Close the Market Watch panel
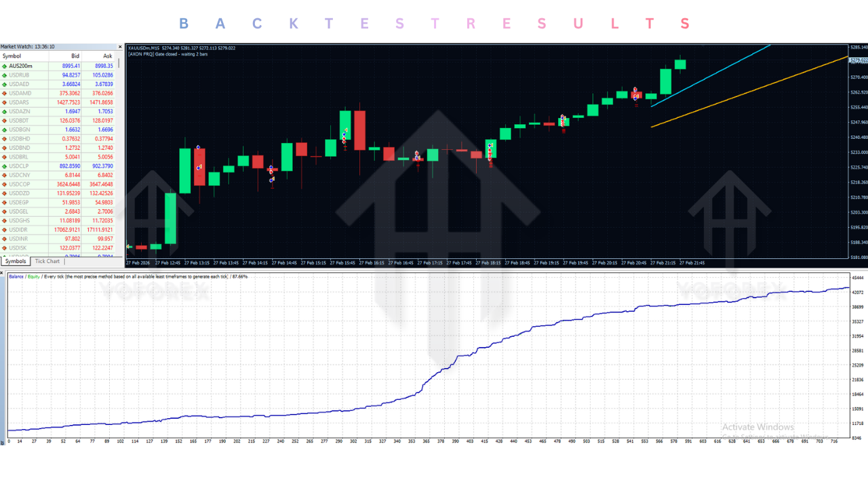The width and height of the screenshot is (868, 488). pyautogui.click(x=119, y=47)
